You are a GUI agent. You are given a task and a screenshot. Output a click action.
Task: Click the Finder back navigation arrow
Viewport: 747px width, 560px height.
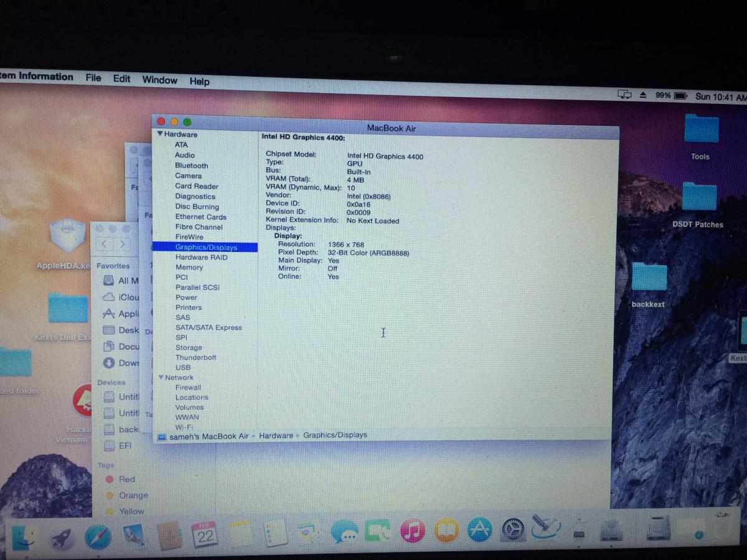[105, 245]
